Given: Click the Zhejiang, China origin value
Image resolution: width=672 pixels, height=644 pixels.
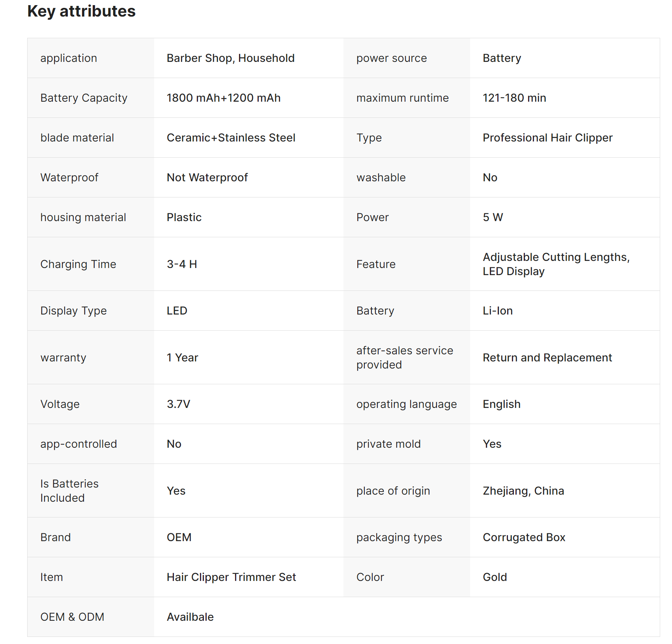Looking at the screenshot, I should (x=523, y=491).
